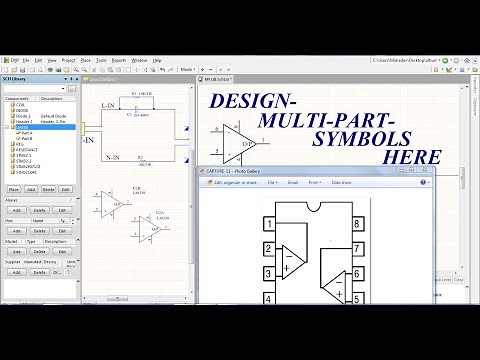Open the SCH Library panel dropdown arrow
The image size is (480, 360).
point(65,79)
